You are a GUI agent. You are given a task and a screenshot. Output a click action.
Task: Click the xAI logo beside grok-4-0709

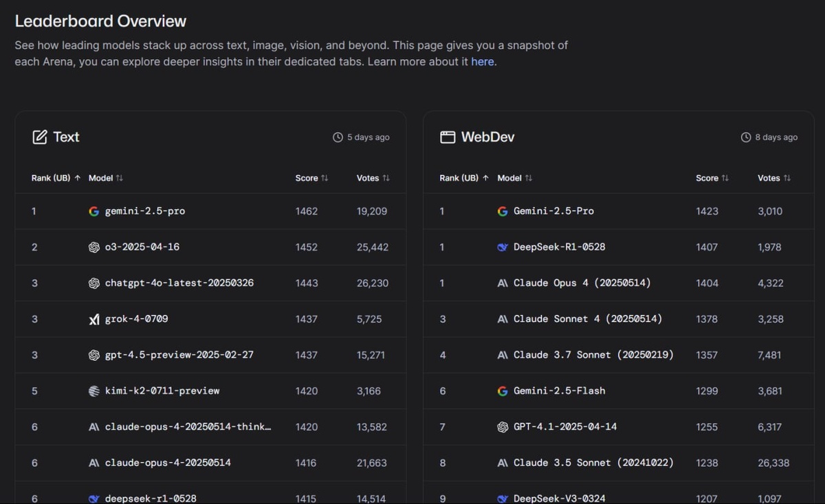(x=94, y=319)
